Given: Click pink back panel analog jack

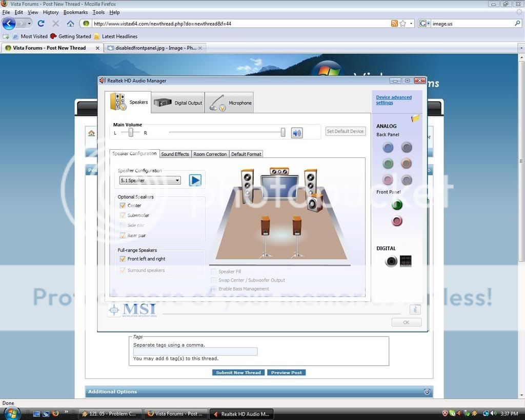Looking at the screenshot, I should [x=388, y=180].
